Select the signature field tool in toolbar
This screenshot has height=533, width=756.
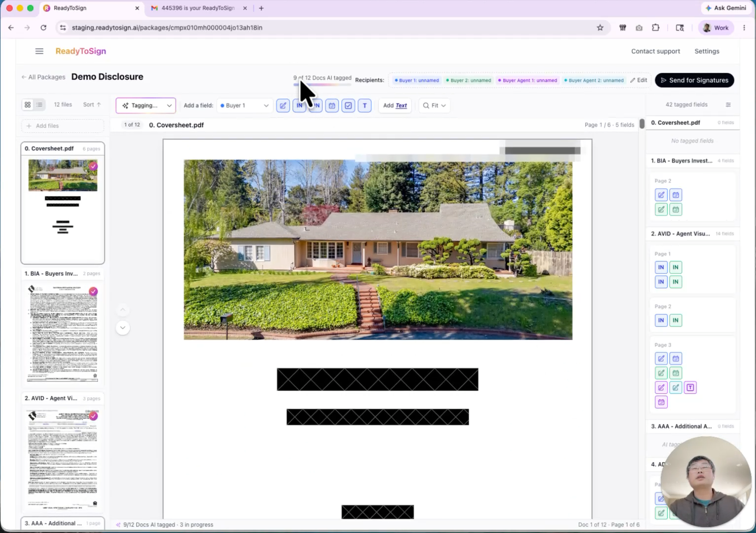tap(283, 106)
